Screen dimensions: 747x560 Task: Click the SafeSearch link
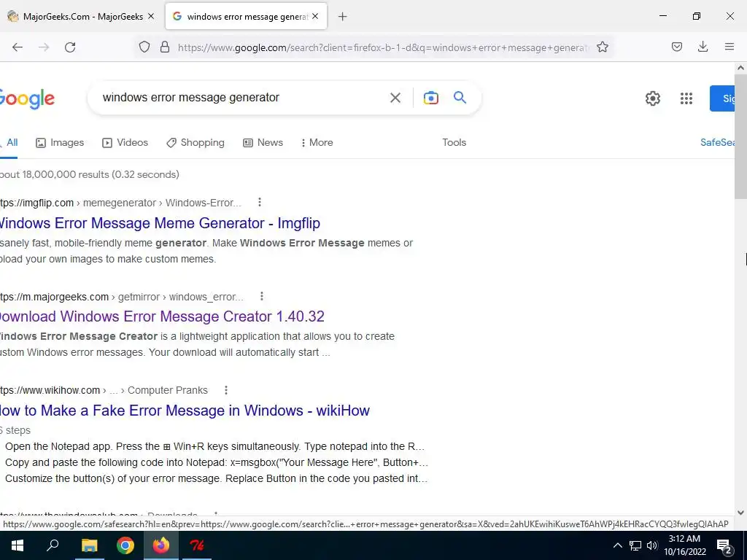[717, 143]
